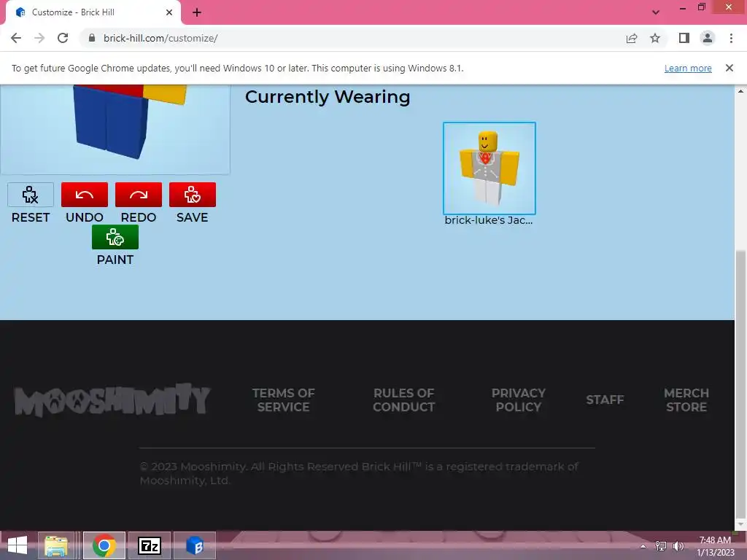Open a new browser tab

(x=197, y=12)
